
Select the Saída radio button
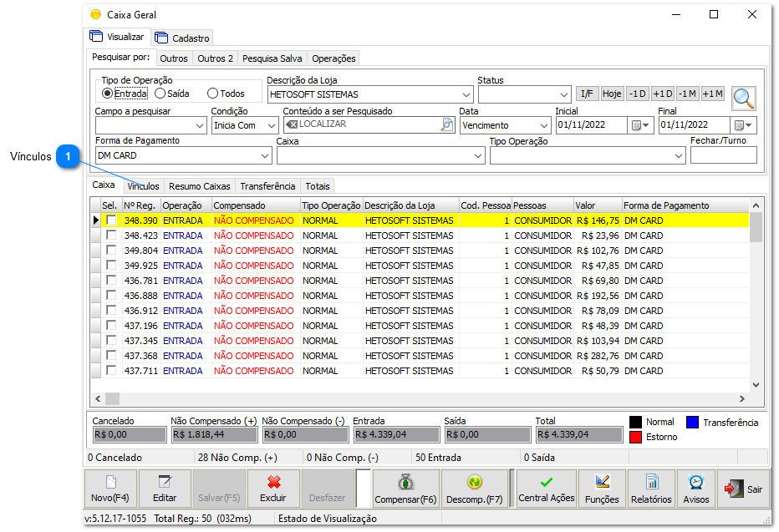tap(160, 94)
